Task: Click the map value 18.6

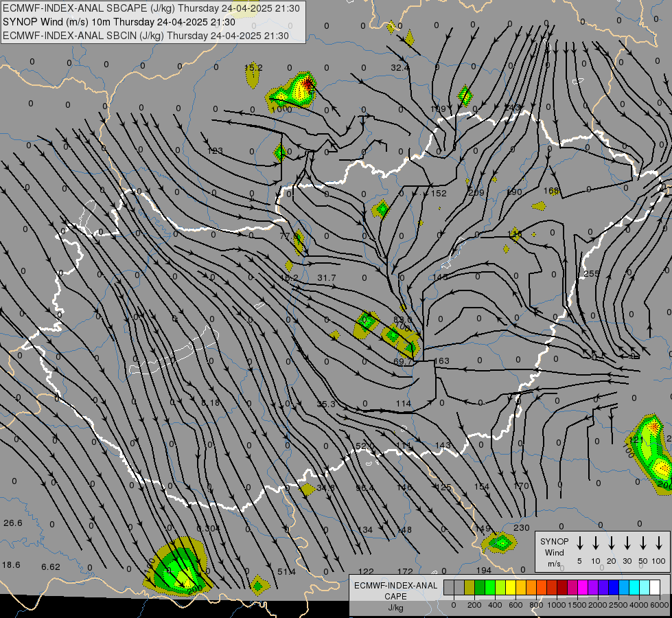Action: [x=11, y=565]
